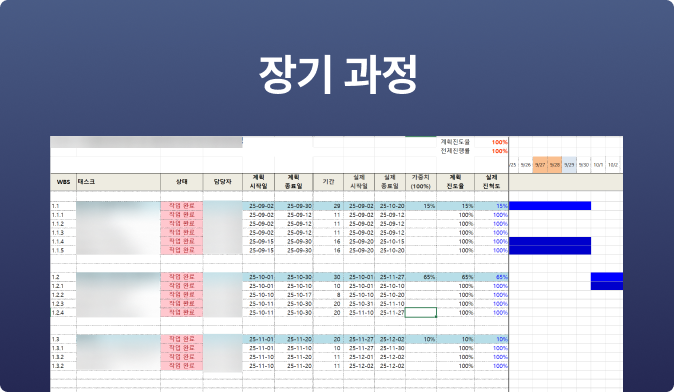Click the blue Gantt bar of row 1.1
The width and height of the screenshot is (674, 392).
pyautogui.click(x=550, y=206)
